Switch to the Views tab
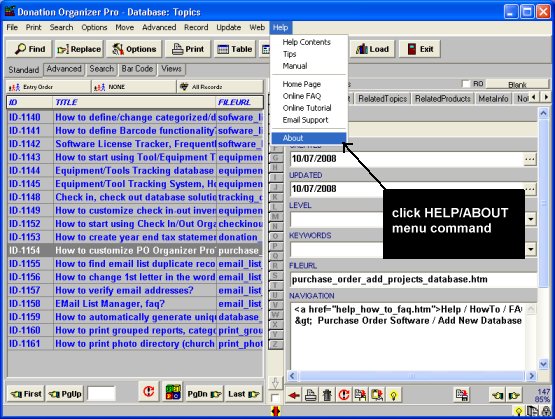Screen dimensions: 555x419 point(171,69)
